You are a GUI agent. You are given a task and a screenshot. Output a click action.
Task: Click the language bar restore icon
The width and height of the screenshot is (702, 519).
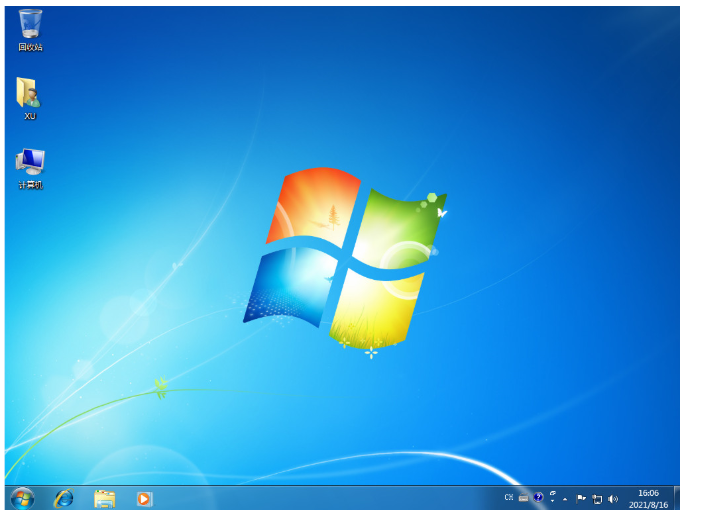(552, 493)
